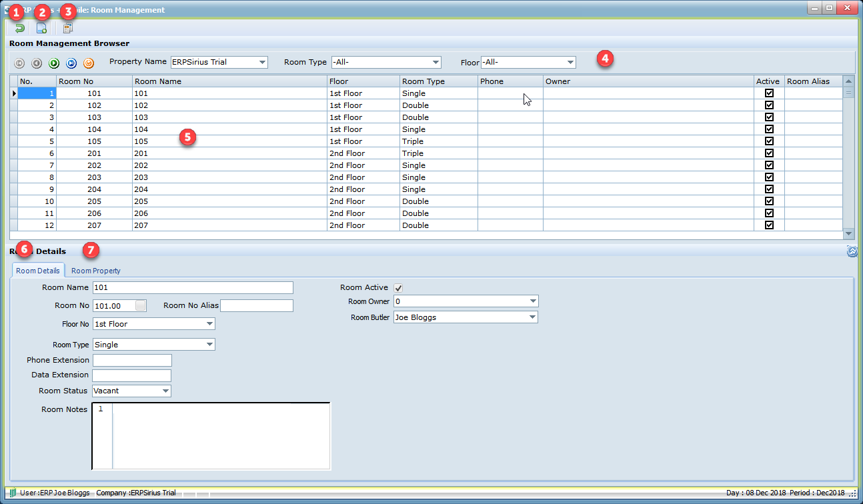Select the row for room 104

point(427,129)
